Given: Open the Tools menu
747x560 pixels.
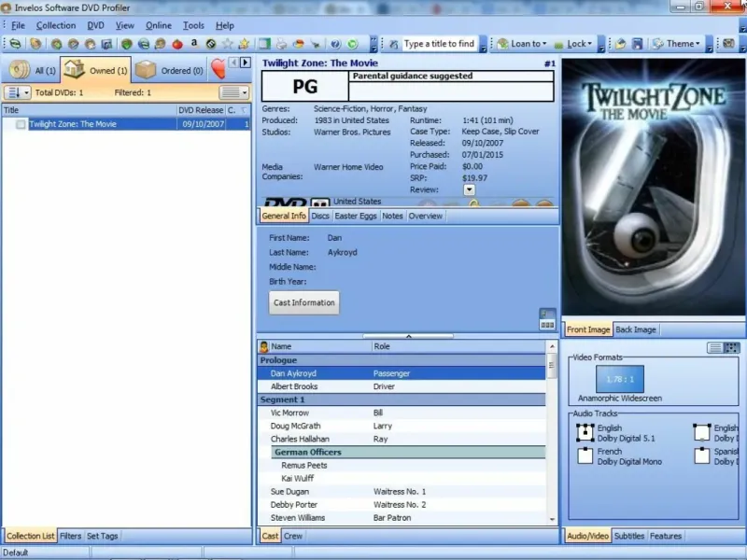Looking at the screenshot, I should [x=193, y=26].
